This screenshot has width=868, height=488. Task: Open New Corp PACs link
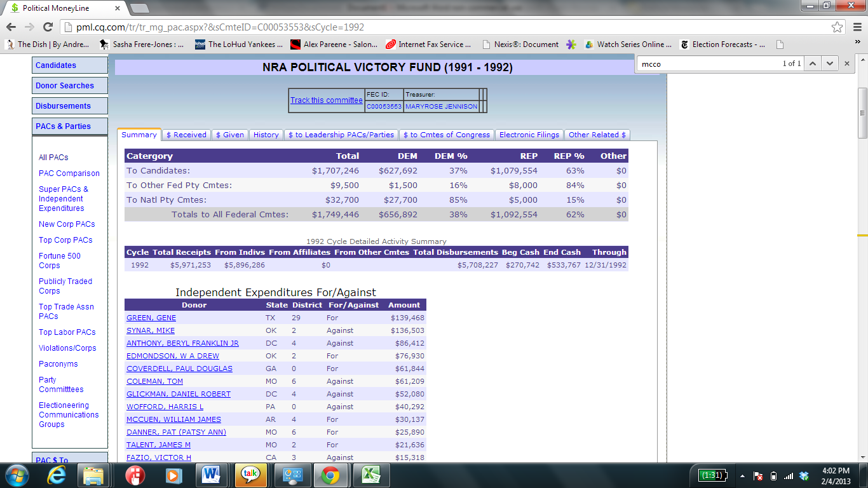pyautogui.click(x=67, y=224)
